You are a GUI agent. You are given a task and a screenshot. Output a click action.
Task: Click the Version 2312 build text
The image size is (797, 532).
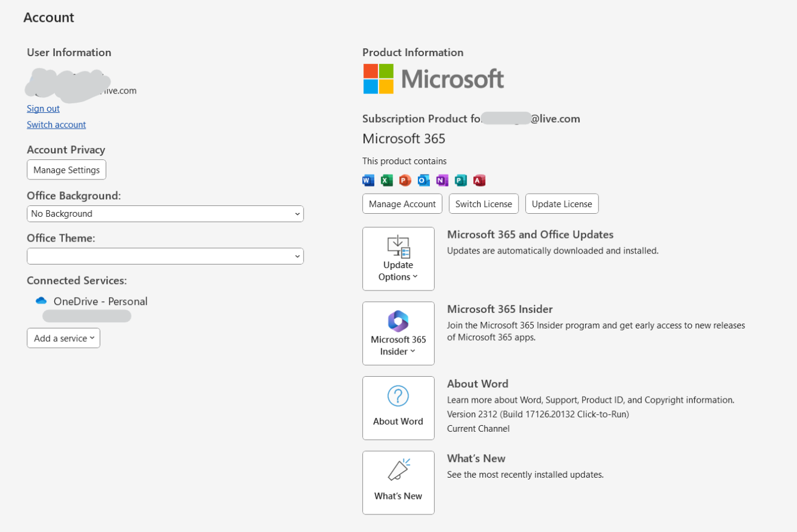538,414
